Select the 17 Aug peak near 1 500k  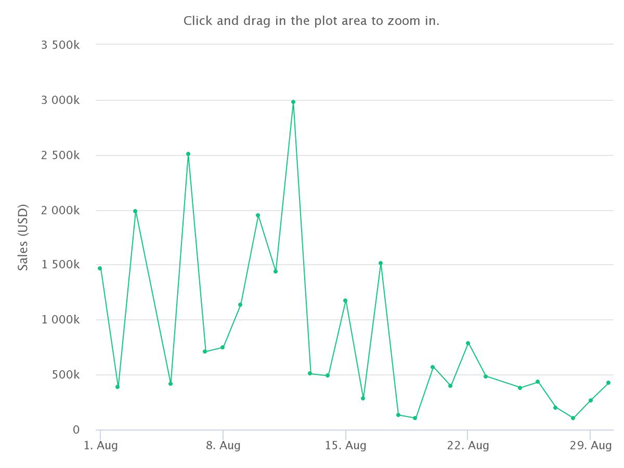click(x=380, y=263)
